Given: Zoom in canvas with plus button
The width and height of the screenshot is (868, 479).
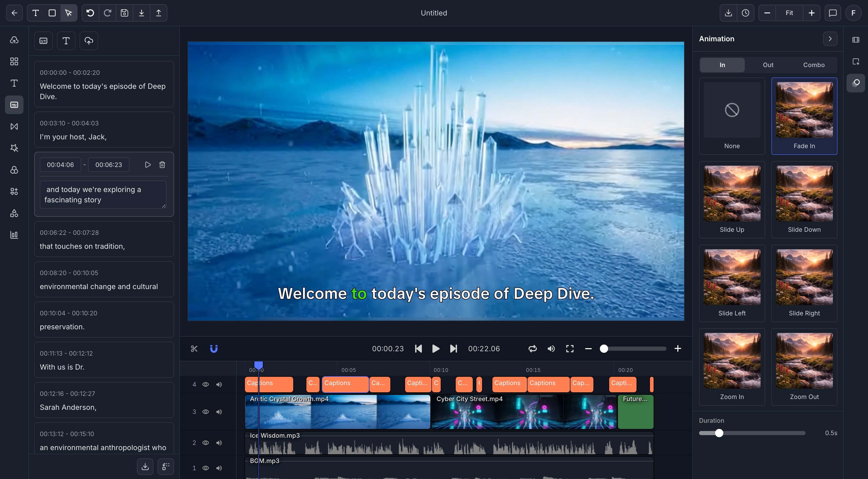Looking at the screenshot, I should [x=811, y=13].
